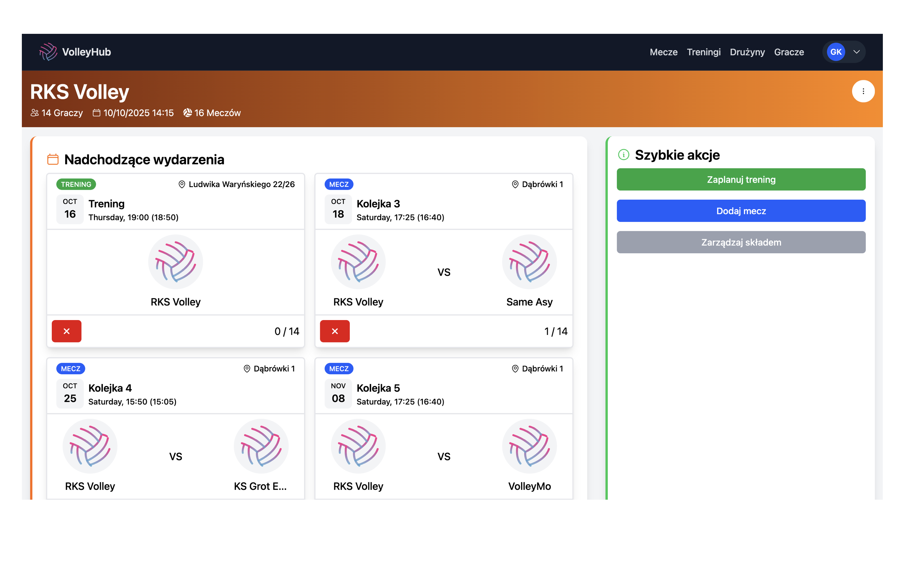Click the red X on Kolejka 3 card

335,331
